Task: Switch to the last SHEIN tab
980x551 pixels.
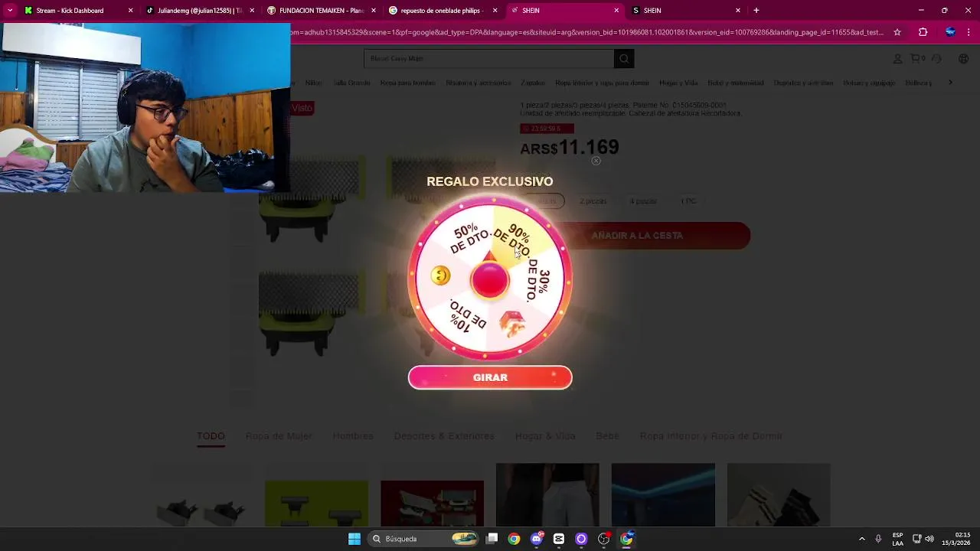Action: point(685,11)
